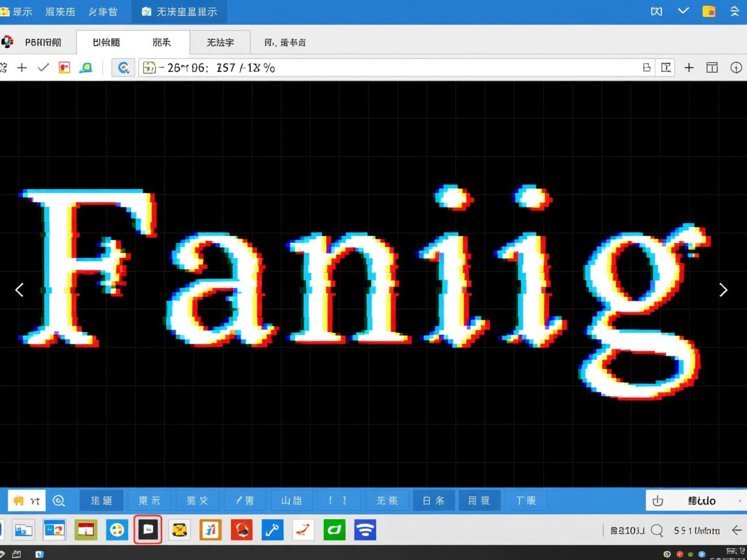Screen dimensions: 747x560
Task: Click the circled info icon at toolbar right
Action: tap(736, 67)
